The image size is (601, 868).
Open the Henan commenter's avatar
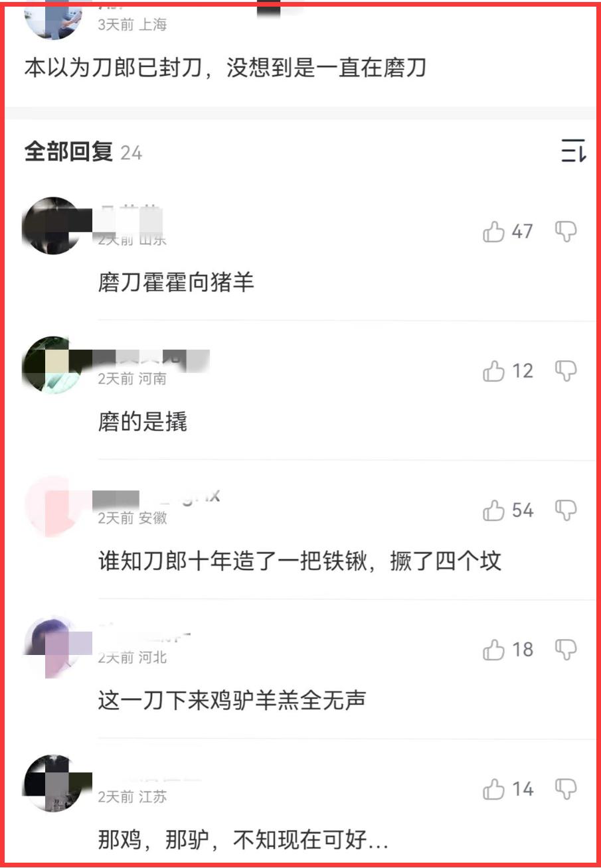coord(52,365)
